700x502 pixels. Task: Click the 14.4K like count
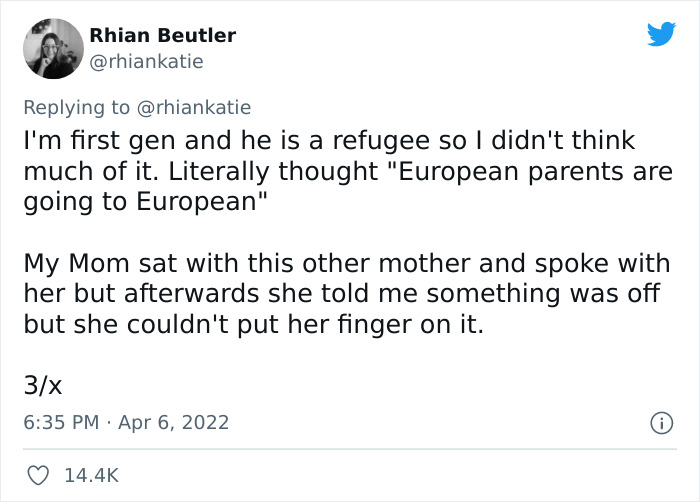pyautogui.click(x=92, y=476)
